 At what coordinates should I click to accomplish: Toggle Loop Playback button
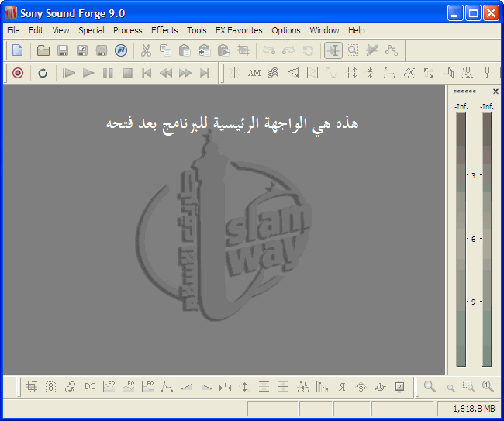click(x=43, y=73)
